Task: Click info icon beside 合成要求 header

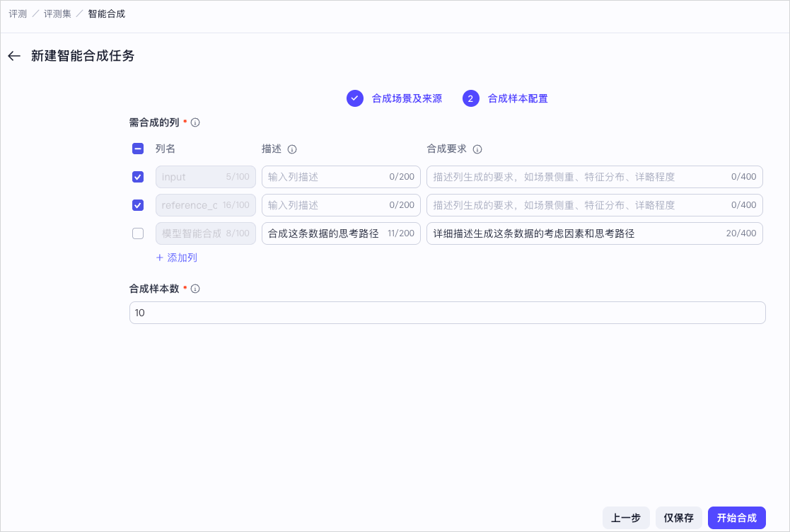Action: [x=477, y=149]
